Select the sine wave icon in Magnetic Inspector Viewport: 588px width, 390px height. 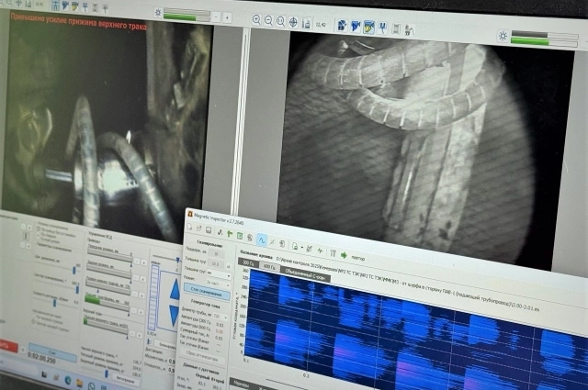click(263, 240)
